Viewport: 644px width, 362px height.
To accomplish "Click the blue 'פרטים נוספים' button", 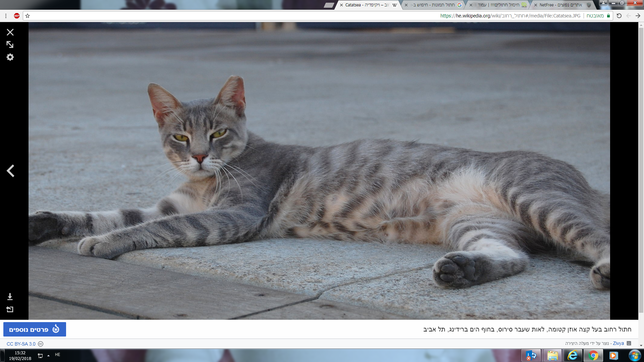I will coord(35,329).
